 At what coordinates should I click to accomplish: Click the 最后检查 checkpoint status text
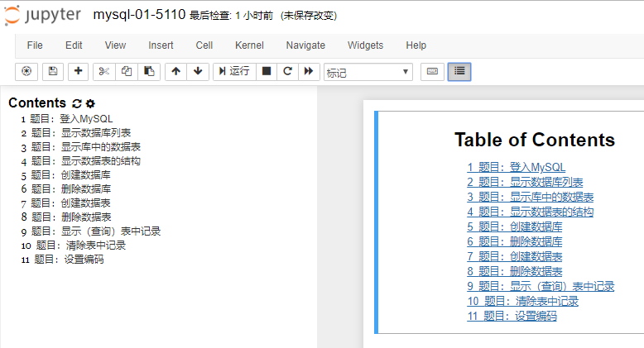pyautogui.click(x=231, y=16)
